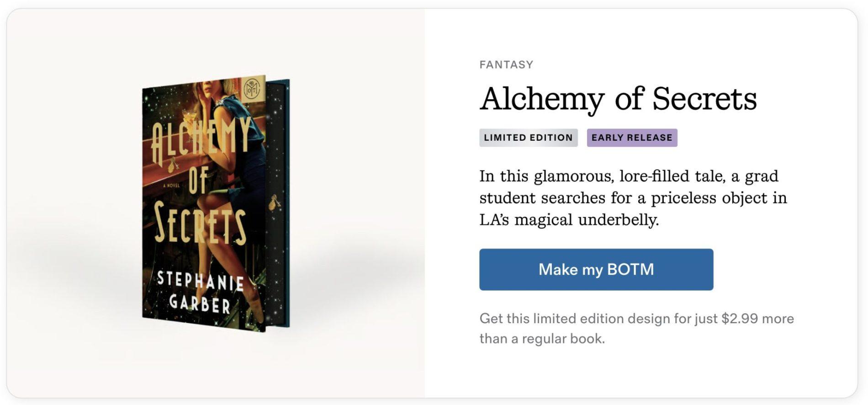Click the Alchemy of Secrets title heading
Screen dimensions: 868x405
618,99
